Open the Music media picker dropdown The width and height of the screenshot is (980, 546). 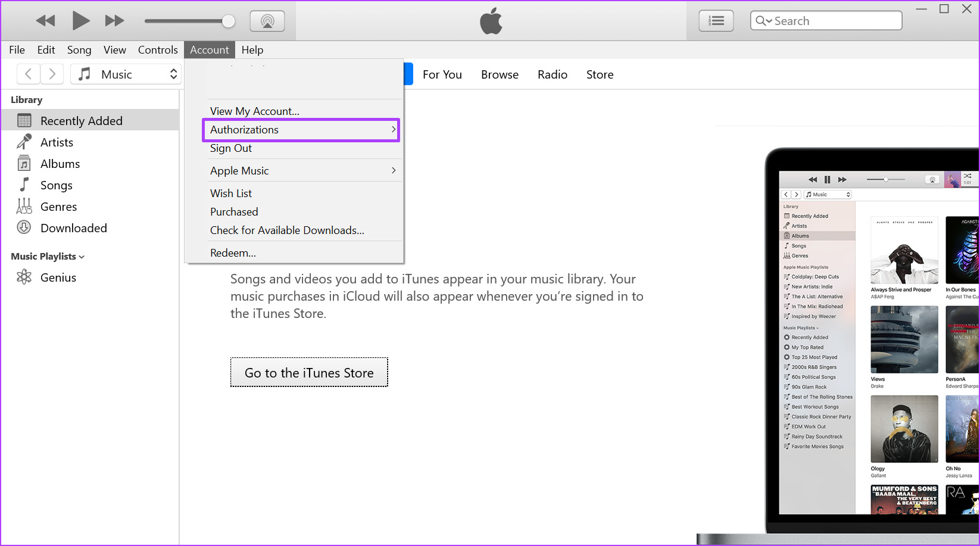click(x=126, y=74)
